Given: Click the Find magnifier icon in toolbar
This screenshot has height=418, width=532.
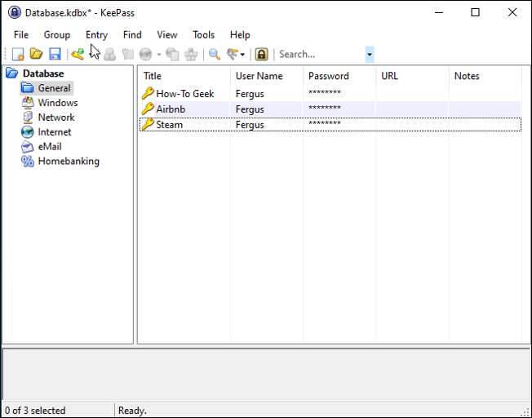Looking at the screenshot, I should (x=215, y=55).
